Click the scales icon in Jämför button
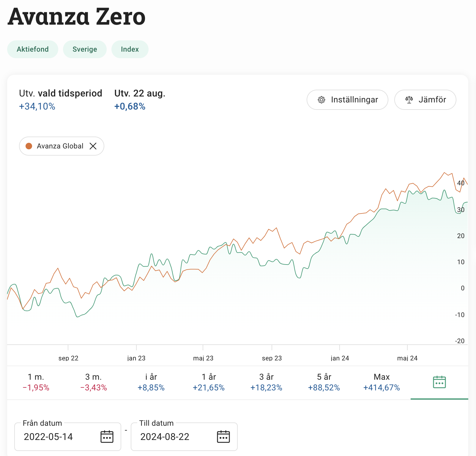The width and height of the screenshot is (476, 456). [x=409, y=100]
